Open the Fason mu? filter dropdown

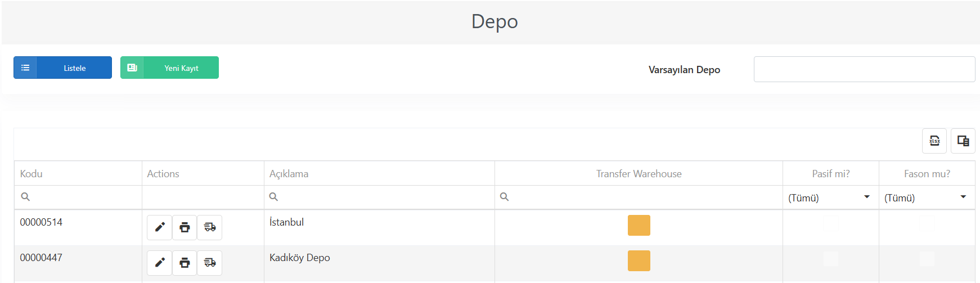coord(927,197)
